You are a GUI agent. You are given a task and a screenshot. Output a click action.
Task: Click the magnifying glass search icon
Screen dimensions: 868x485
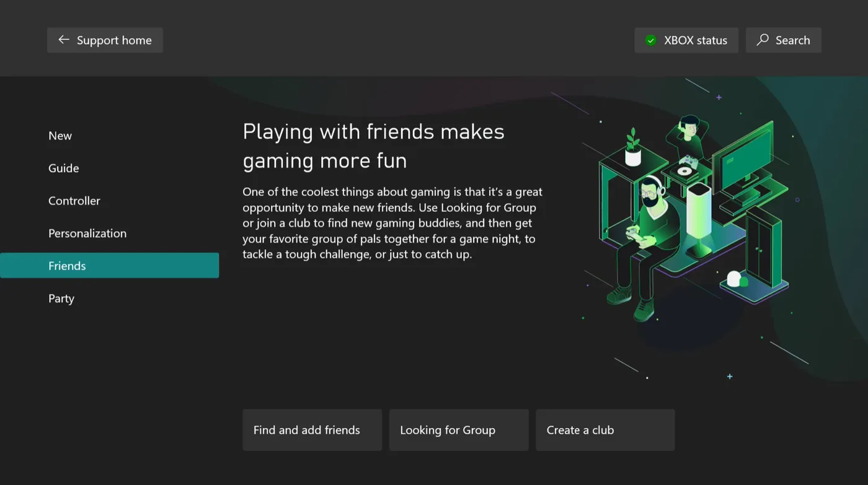(763, 40)
